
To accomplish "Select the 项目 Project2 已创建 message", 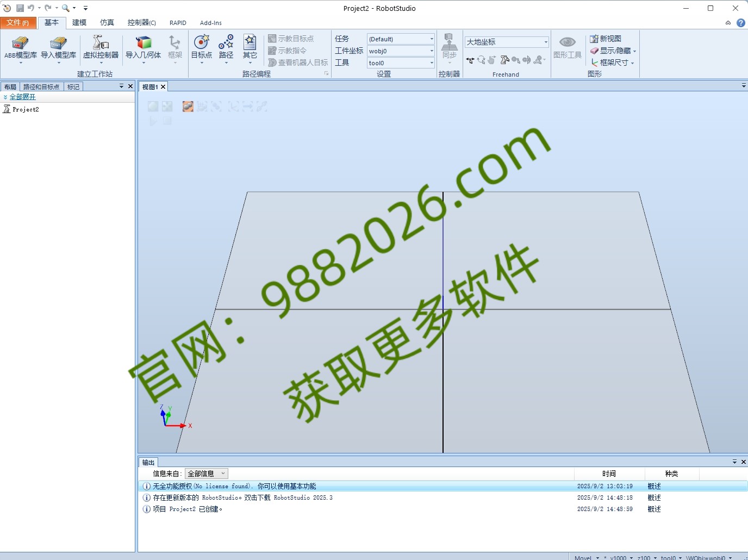I will (442, 509).
